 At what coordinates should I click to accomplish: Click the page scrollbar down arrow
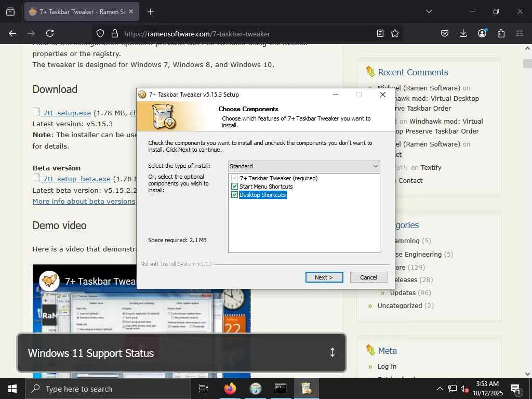pos(527,374)
